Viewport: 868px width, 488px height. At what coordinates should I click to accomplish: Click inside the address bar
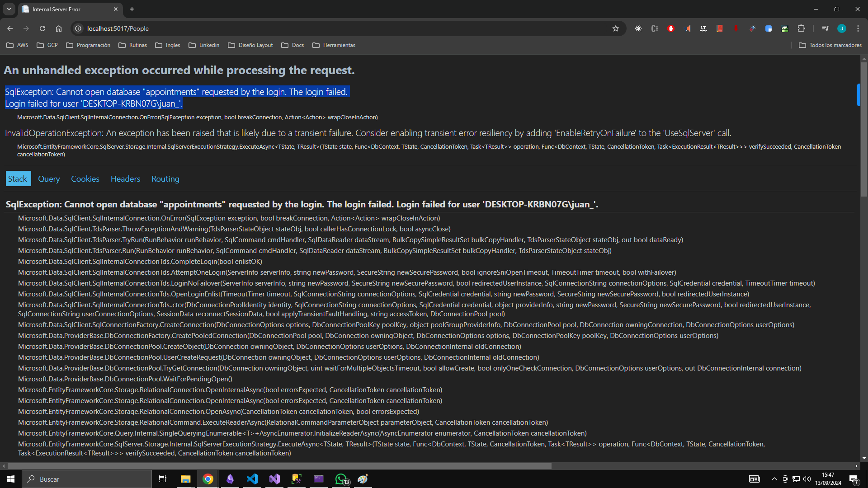271,28
